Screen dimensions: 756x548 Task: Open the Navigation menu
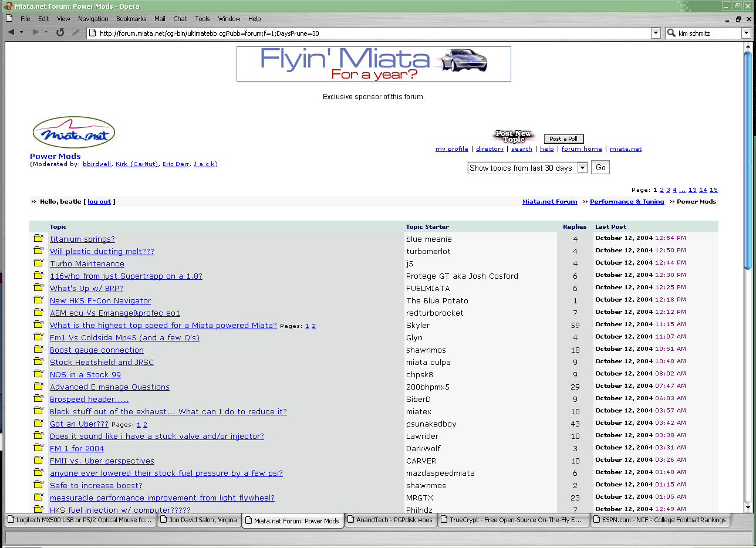click(93, 19)
